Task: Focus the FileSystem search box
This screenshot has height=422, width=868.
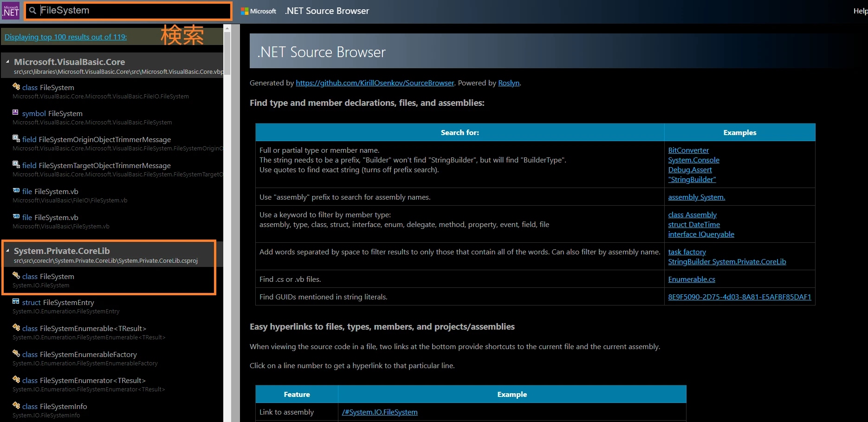Action: (x=129, y=11)
